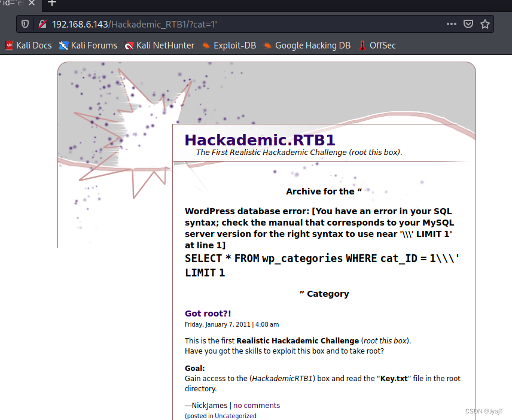Open a new tab with the plus button

51,3
